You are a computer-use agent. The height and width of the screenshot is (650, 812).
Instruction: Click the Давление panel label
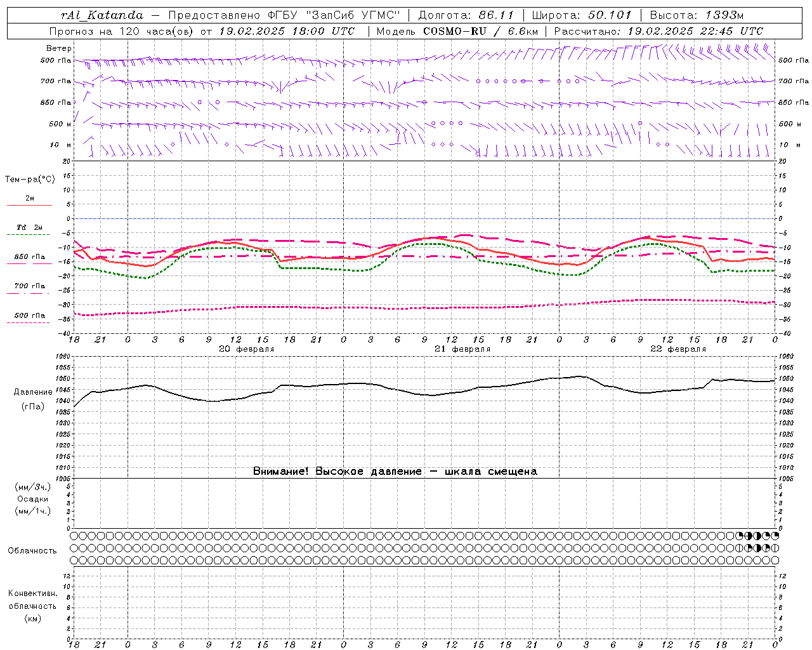tap(33, 392)
